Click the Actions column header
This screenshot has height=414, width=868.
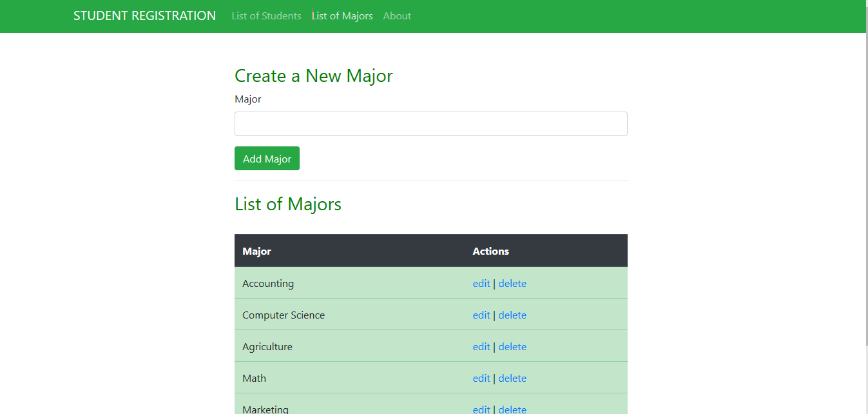coord(490,251)
